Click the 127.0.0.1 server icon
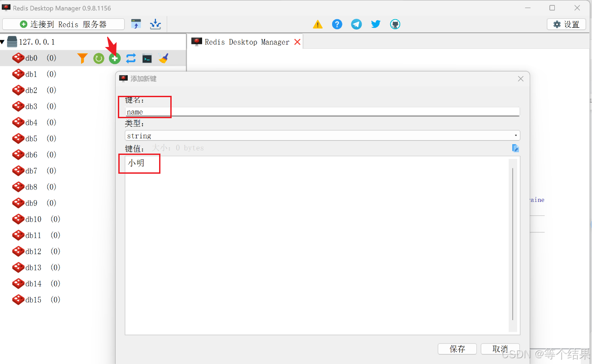This screenshot has height=364, width=592. pyautogui.click(x=12, y=42)
